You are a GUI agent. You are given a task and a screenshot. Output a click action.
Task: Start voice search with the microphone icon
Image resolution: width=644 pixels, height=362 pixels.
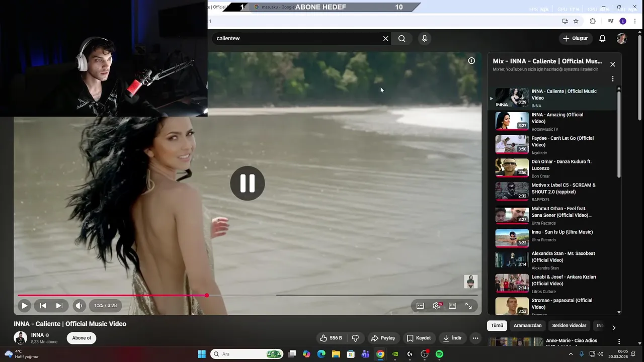click(x=425, y=38)
